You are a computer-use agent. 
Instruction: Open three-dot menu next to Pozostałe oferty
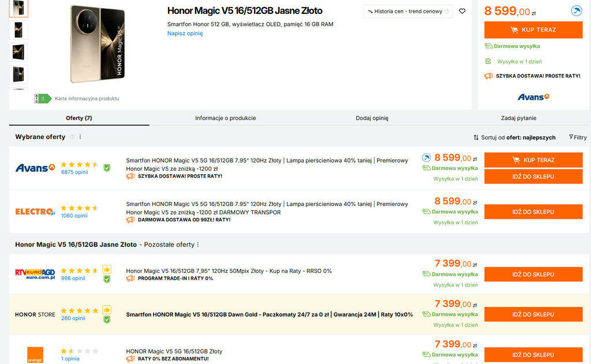point(198,245)
